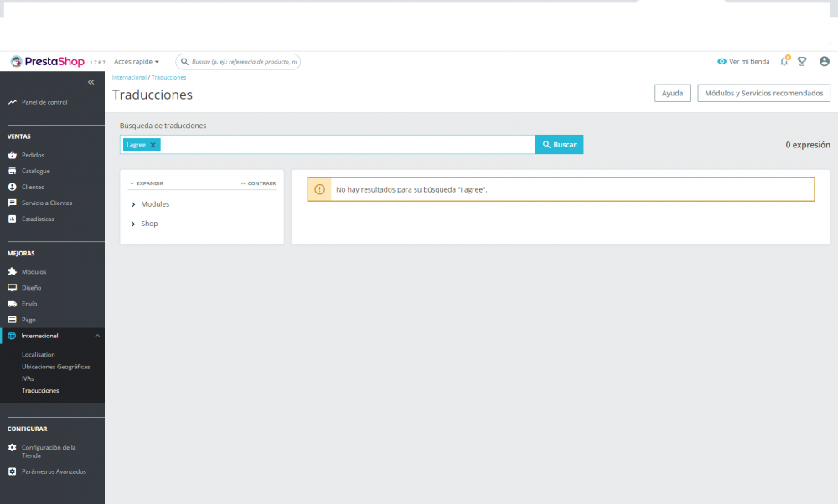The image size is (838, 504).
Task: Open the trophy achievements icon
Action: [802, 61]
